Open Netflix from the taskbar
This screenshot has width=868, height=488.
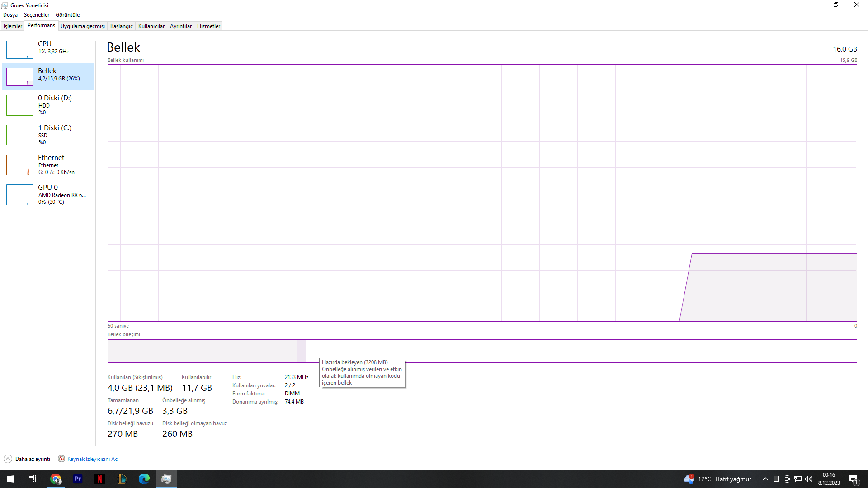100,479
